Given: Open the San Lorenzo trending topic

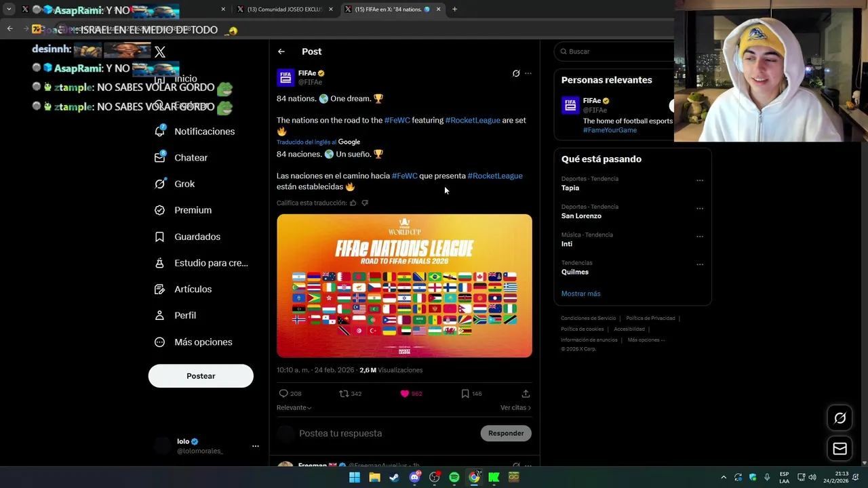Looking at the screenshot, I should 581,216.
